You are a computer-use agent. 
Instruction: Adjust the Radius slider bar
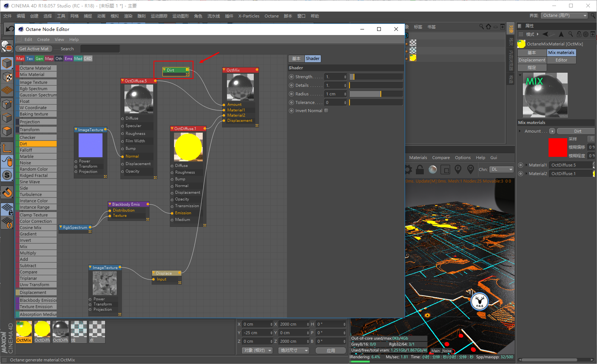coord(376,94)
